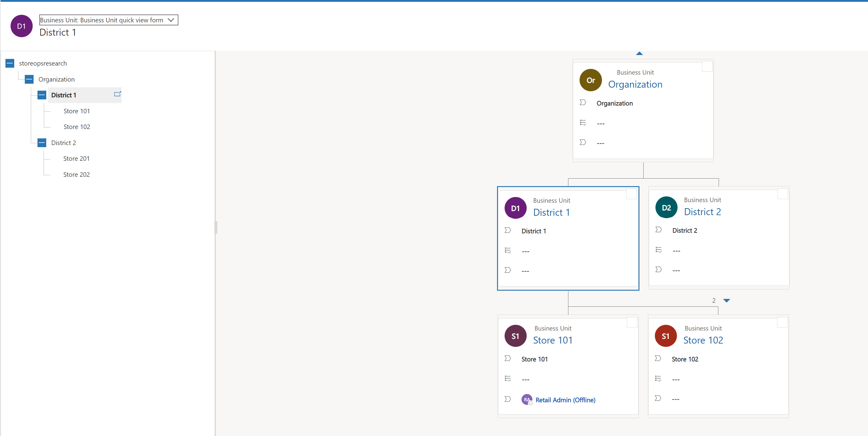The image size is (868, 436).
Task: Open the Business Unit quick view dropdown
Action: 173,20
